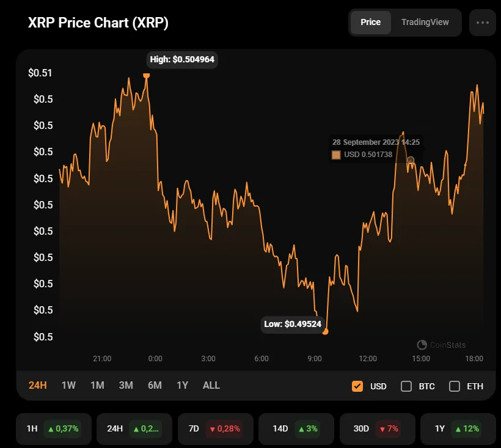The image size is (501, 448).
Task: Click the orange Low price marker dot
Action: click(x=325, y=331)
